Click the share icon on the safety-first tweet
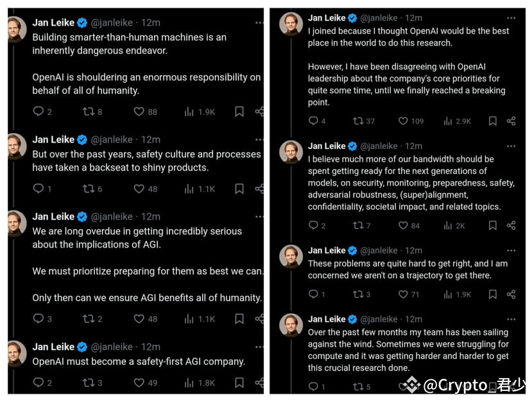The image size is (532, 400). (259, 383)
